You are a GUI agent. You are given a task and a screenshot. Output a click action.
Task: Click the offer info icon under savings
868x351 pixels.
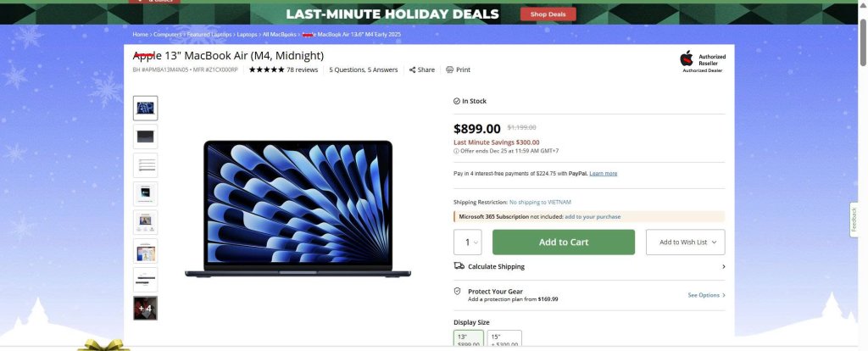pos(456,151)
